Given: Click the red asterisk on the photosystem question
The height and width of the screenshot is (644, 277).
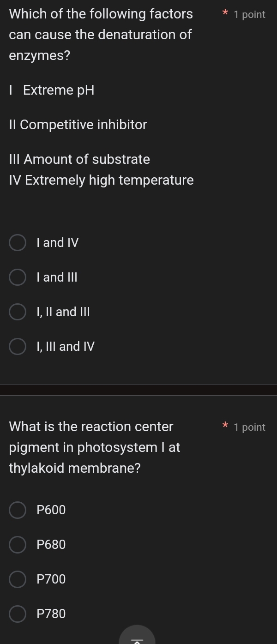Looking at the screenshot, I should (225, 427).
